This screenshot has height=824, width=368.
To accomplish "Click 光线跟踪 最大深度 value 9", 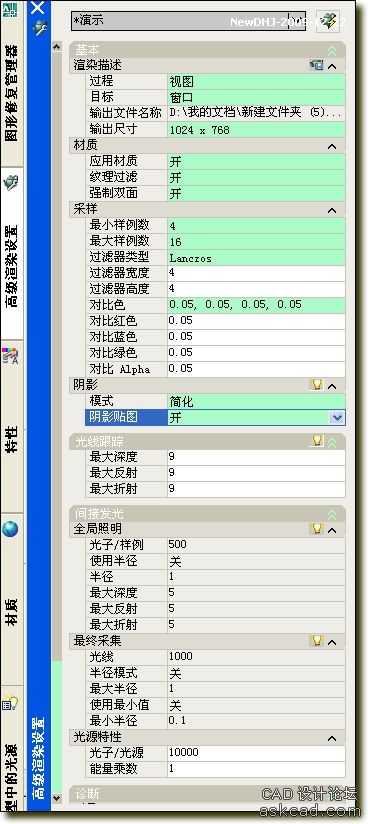I will [256, 457].
